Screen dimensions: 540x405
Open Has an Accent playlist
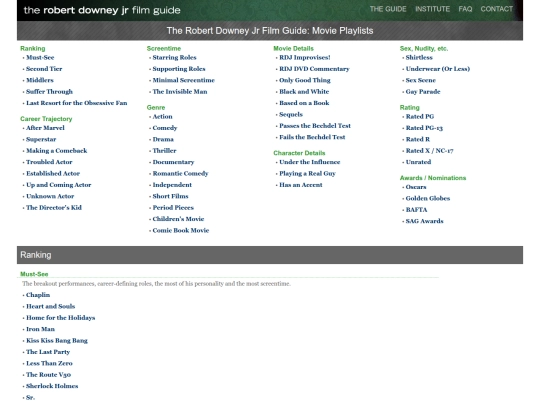pos(301,185)
